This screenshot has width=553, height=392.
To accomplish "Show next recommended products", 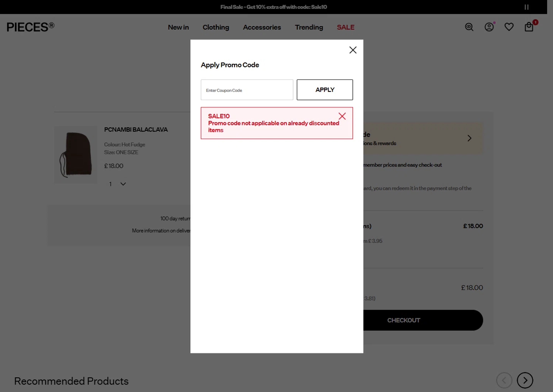I will coord(525,380).
